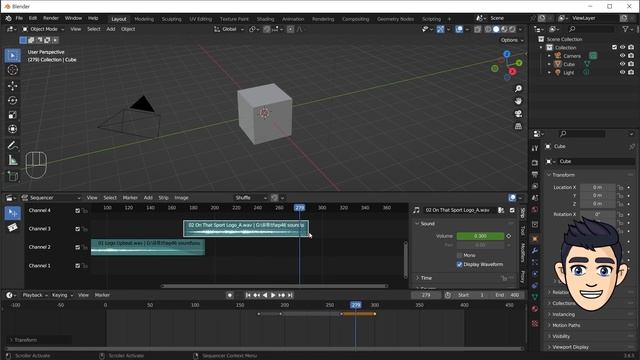Image resolution: width=640 pixels, height=360 pixels.
Task: Open the Render properties tab icon
Action: click(x=535, y=163)
